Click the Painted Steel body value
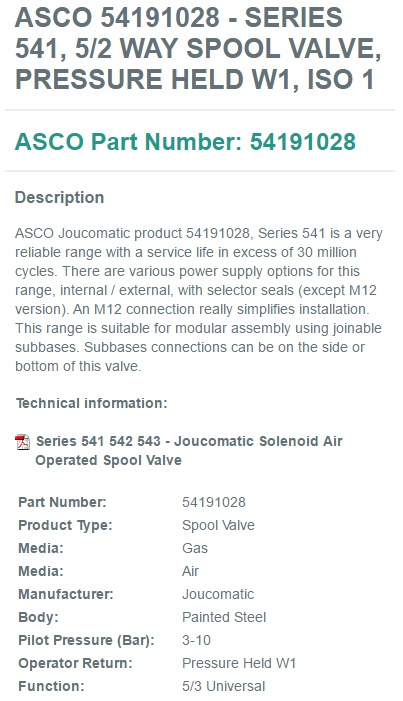The width and height of the screenshot is (403, 701). (x=224, y=617)
